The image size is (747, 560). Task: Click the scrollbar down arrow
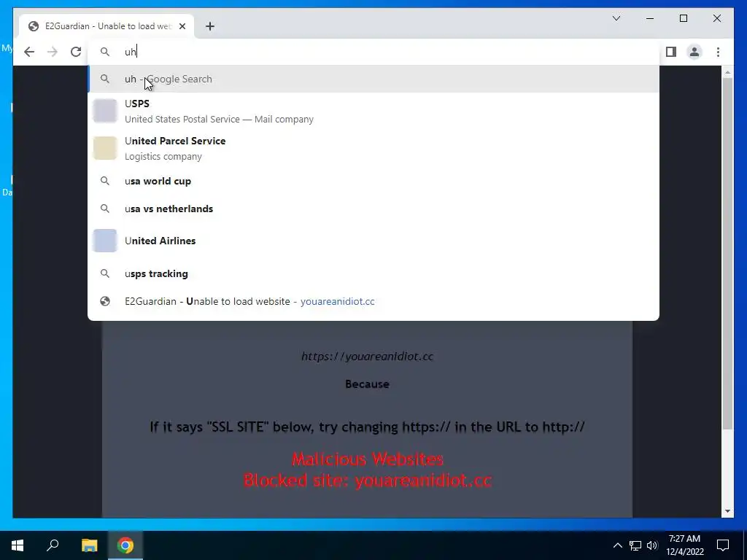[x=727, y=511]
